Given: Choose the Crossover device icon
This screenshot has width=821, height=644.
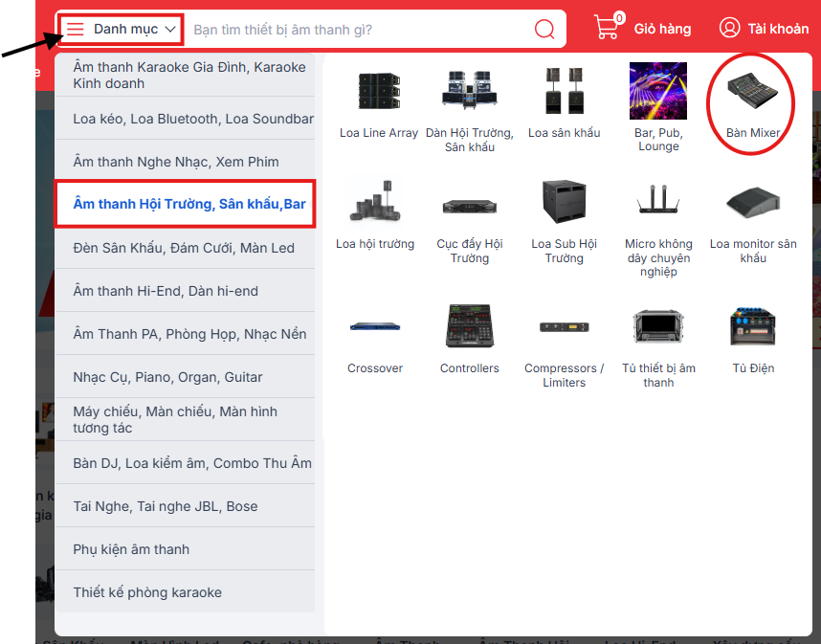Looking at the screenshot, I should pos(375,326).
